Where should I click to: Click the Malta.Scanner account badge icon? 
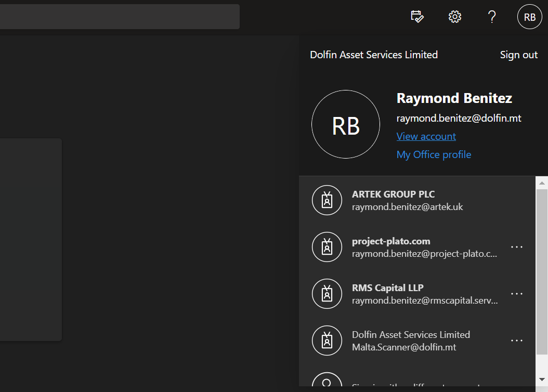tap(327, 341)
